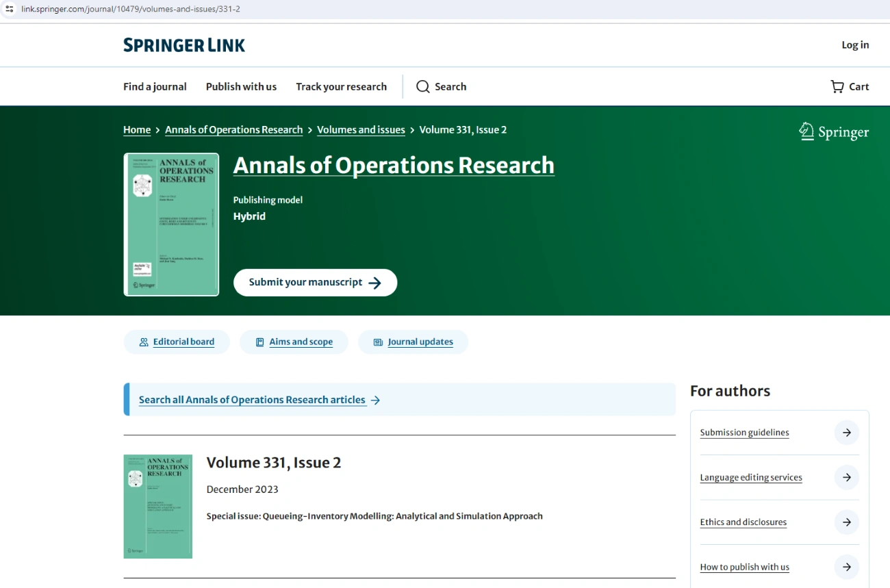Open Language editing services link
This screenshot has width=890, height=588.
pyautogui.click(x=751, y=478)
